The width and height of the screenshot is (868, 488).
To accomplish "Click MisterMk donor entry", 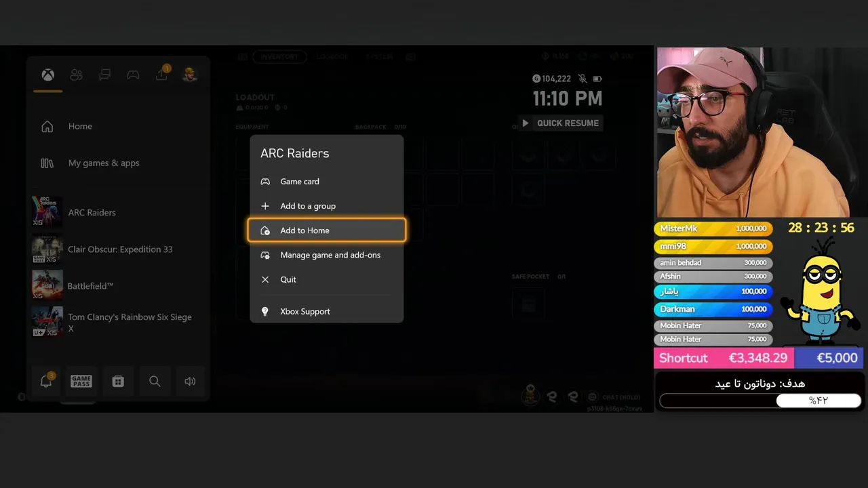I will (713, 229).
